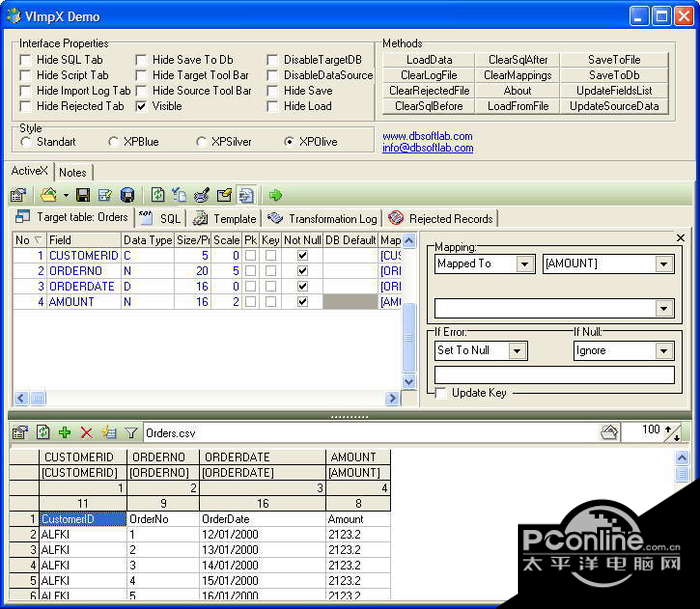The image size is (700, 609).
Task: Expand the If Error Set To Null dropdown
Action: (517, 351)
